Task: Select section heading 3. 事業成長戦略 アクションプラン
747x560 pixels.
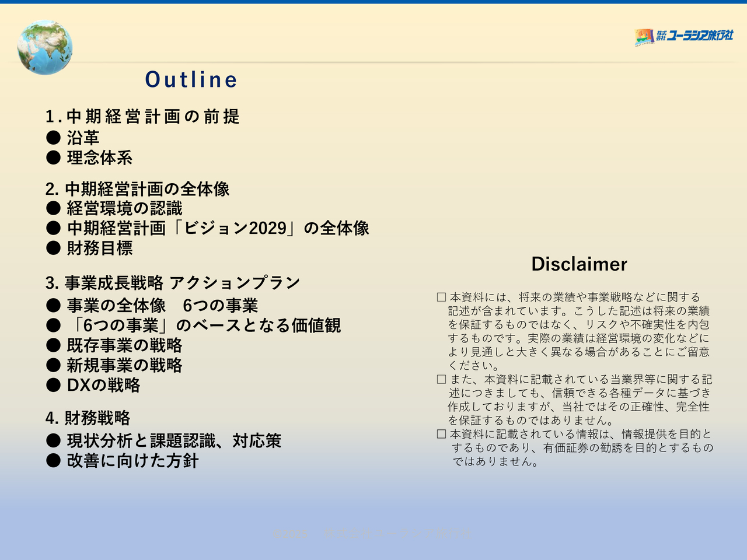Action: tap(173, 283)
